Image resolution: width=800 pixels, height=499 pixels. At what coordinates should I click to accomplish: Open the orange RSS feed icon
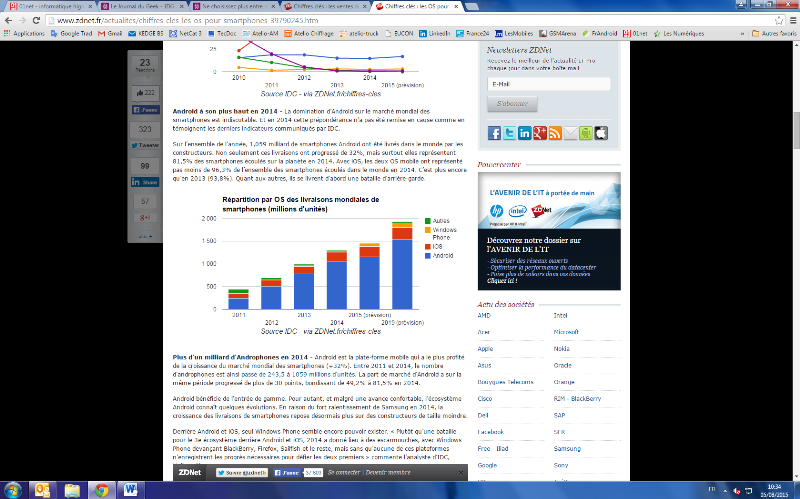tap(555, 133)
